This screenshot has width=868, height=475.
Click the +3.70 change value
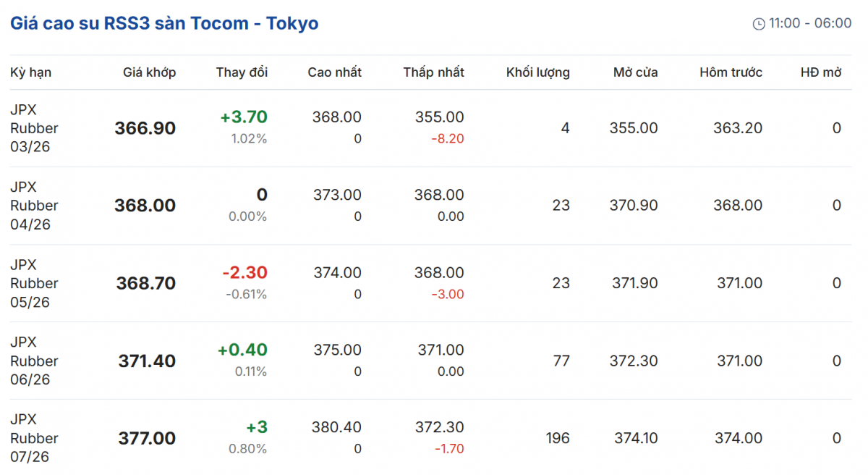coord(244,117)
